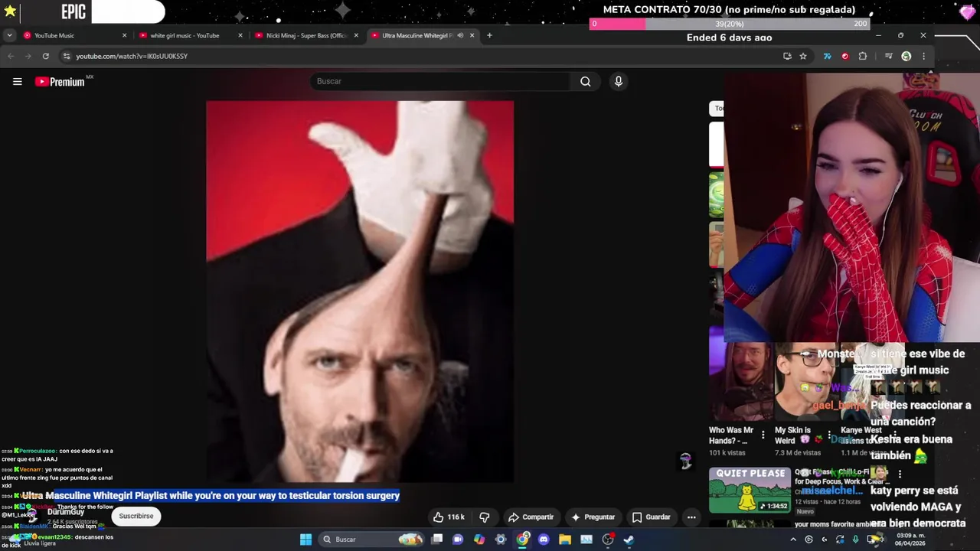
Task: Click the taskbar clock showing 03:09 a. m.
Action: 909,540
